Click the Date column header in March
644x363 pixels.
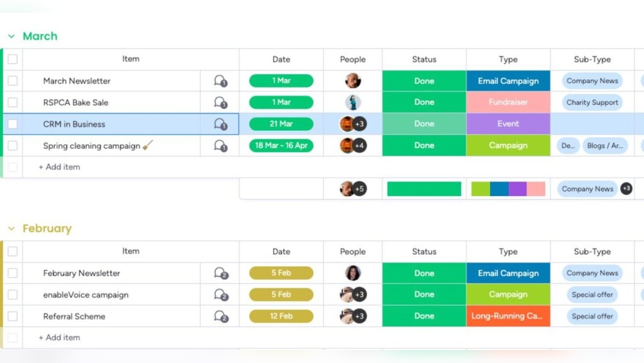tap(281, 59)
